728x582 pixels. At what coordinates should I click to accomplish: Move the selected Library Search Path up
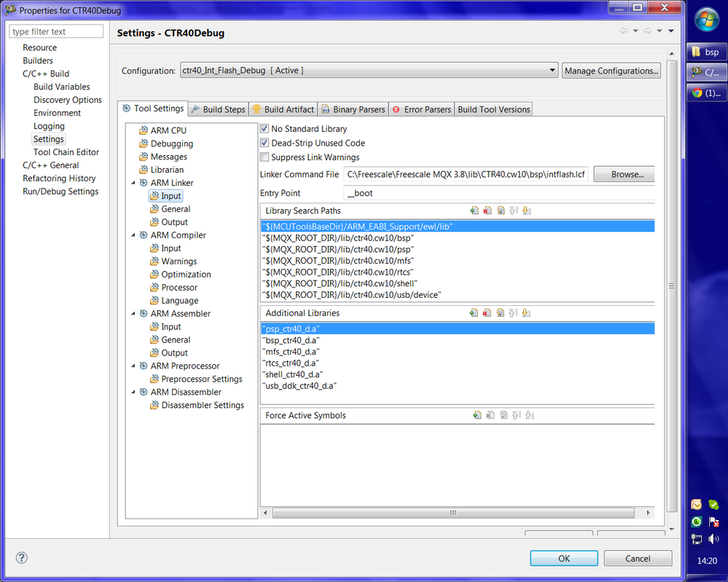pyautogui.click(x=513, y=211)
